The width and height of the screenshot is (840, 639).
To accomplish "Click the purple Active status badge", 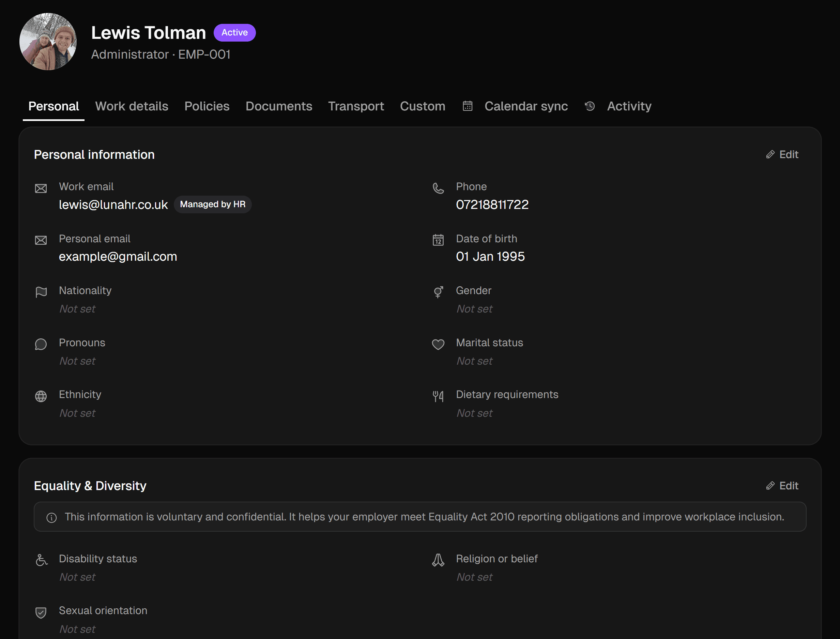I will (x=234, y=33).
